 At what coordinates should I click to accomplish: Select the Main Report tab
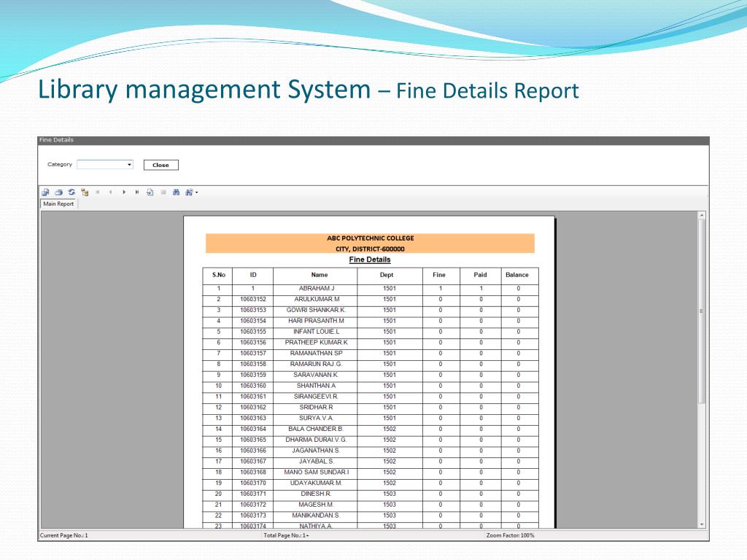(x=58, y=204)
